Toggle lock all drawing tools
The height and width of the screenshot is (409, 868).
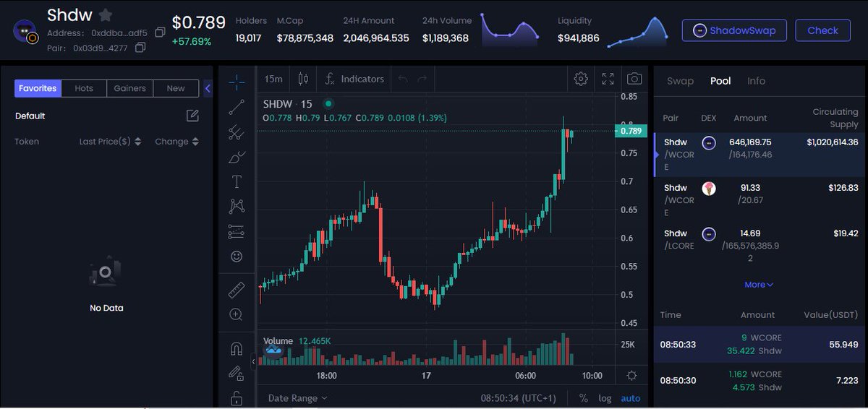pyautogui.click(x=237, y=397)
